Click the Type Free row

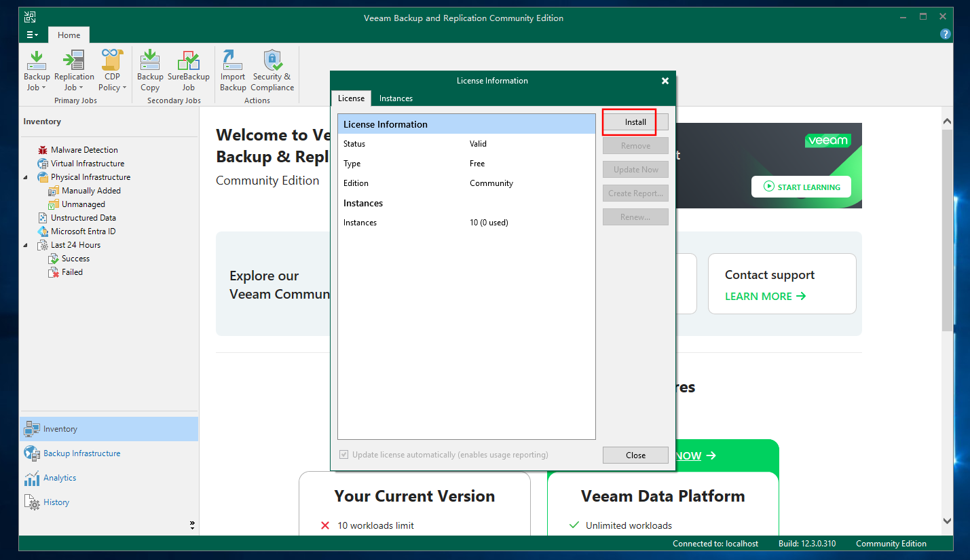click(x=466, y=164)
